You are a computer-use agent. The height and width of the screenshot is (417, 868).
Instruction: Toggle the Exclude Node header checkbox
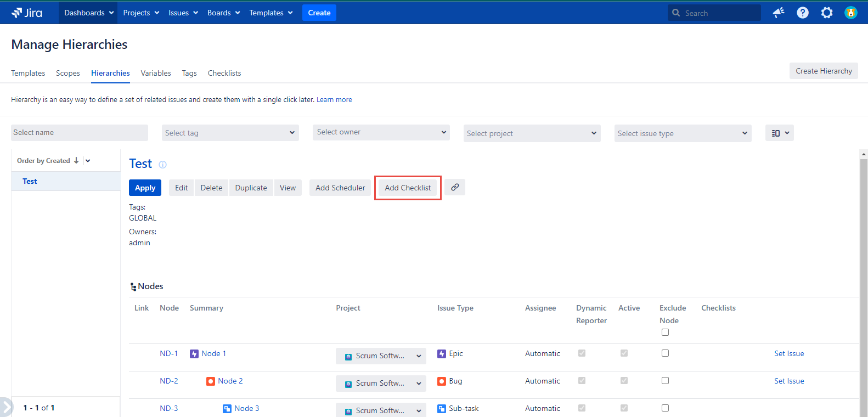tap(665, 333)
